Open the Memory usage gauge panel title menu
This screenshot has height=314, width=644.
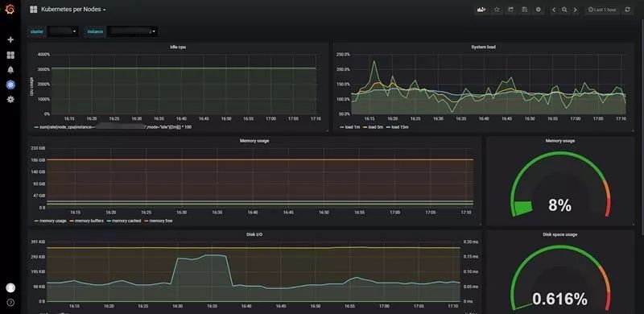[559, 141]
